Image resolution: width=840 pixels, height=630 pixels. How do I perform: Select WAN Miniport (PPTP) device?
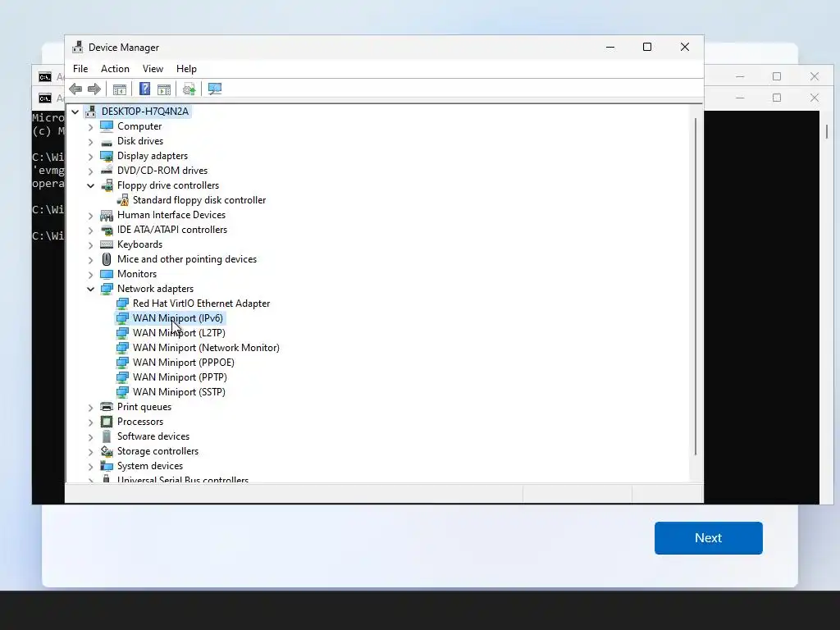[x=180, y=377]
